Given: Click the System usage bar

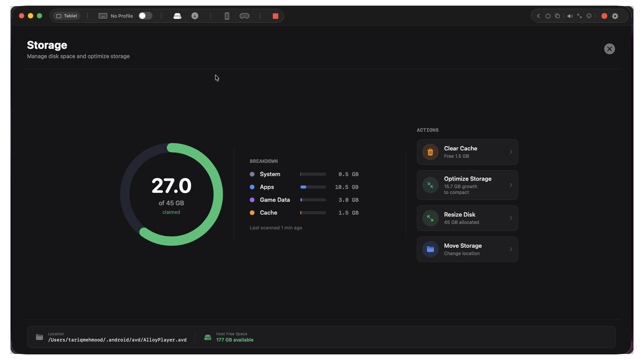Looking at the screenshot, I should (x=313, y=174).
